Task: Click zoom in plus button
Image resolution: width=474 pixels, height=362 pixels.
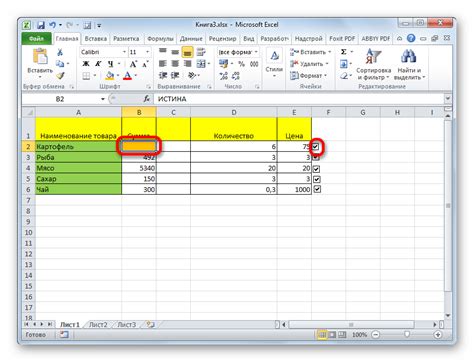Action: 438,334
